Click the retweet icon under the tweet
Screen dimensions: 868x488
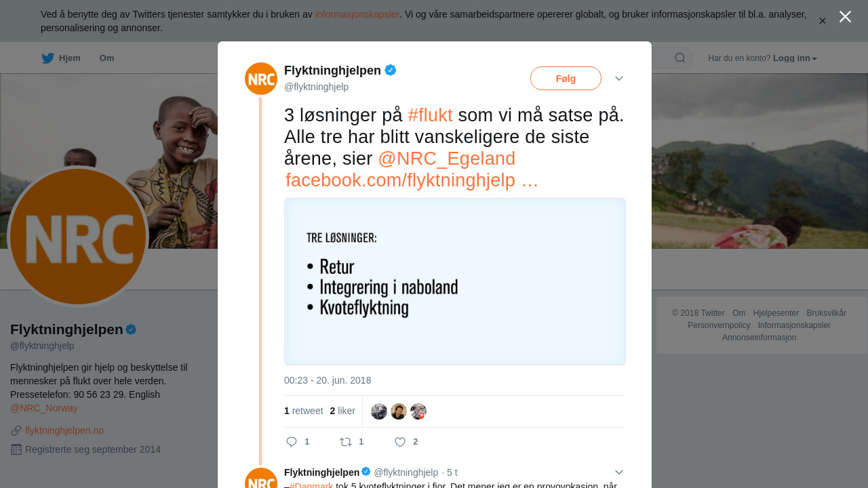(346, 442)
